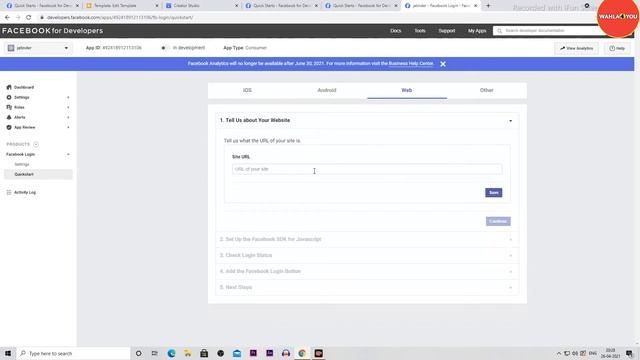Close the Creator Studio browser tab
This screenshot has width=640, height=360.
pyautogui.click(x=237, y=6)
